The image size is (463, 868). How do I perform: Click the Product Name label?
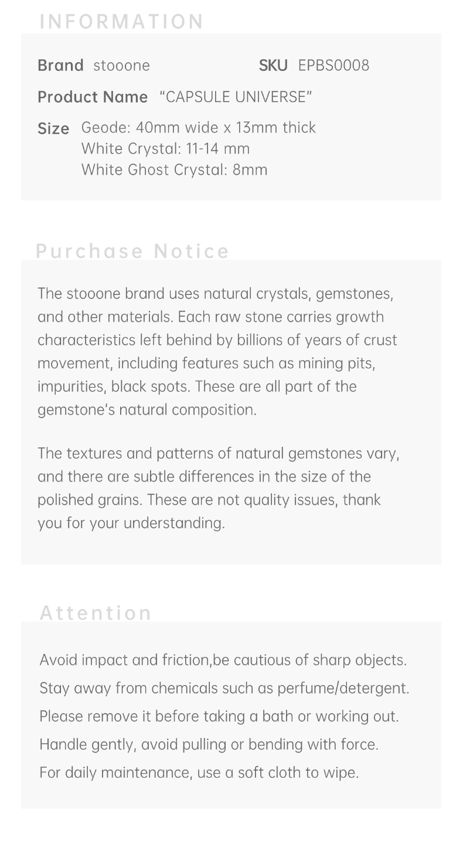click(93, 97)
